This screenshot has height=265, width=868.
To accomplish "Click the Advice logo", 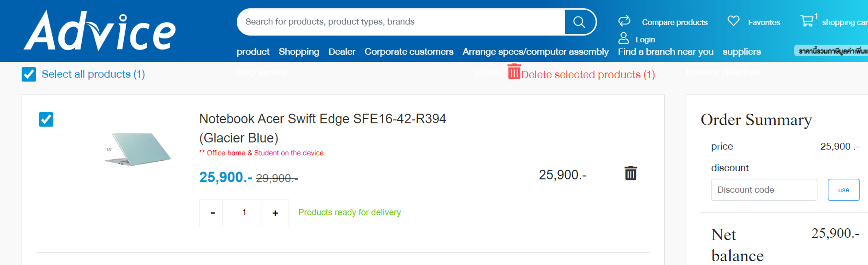I will [100, 31].
